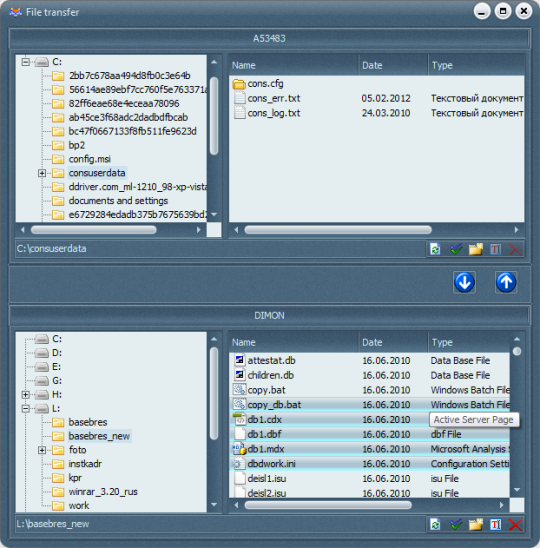Click scroll-right arrow of A53483 file list
540x548 pixels.
pos(517,230)
